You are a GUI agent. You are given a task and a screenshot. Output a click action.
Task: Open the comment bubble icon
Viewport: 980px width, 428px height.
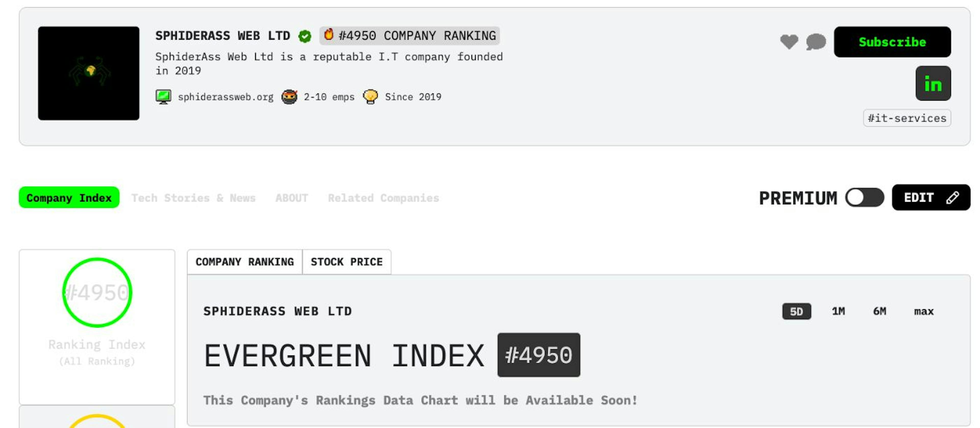point(816,42)
